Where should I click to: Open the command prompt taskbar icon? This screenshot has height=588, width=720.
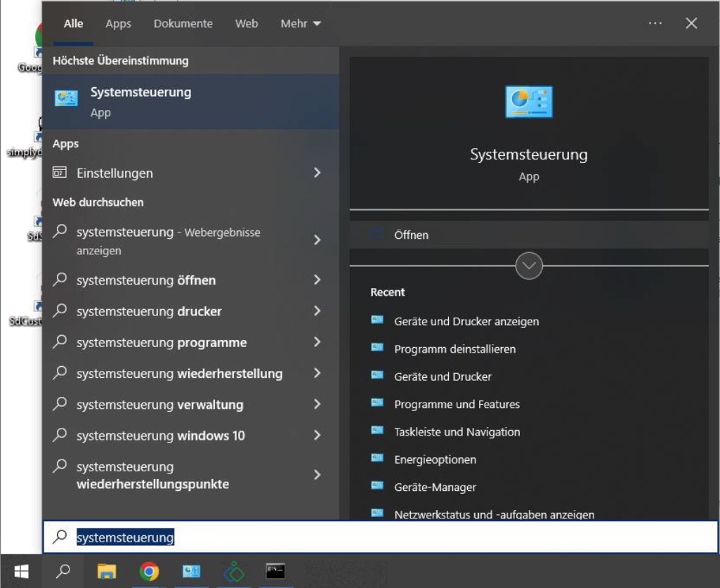coord(275,571)
